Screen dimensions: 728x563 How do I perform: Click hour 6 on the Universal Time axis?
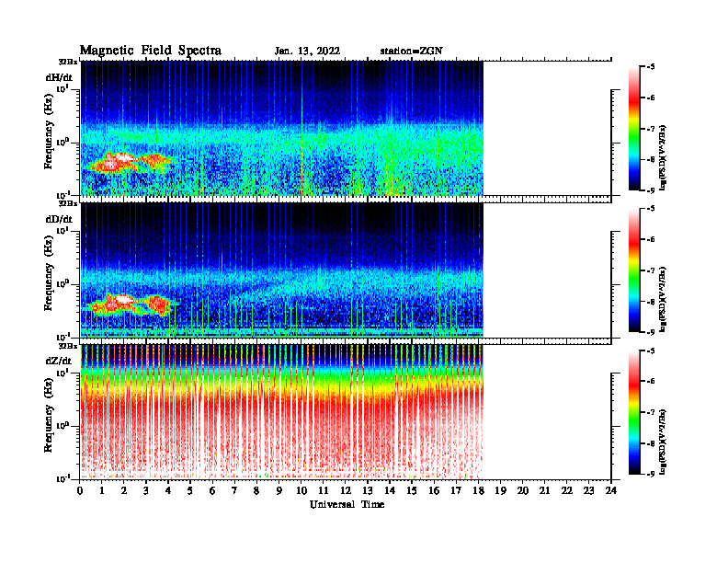pos(212,491)
